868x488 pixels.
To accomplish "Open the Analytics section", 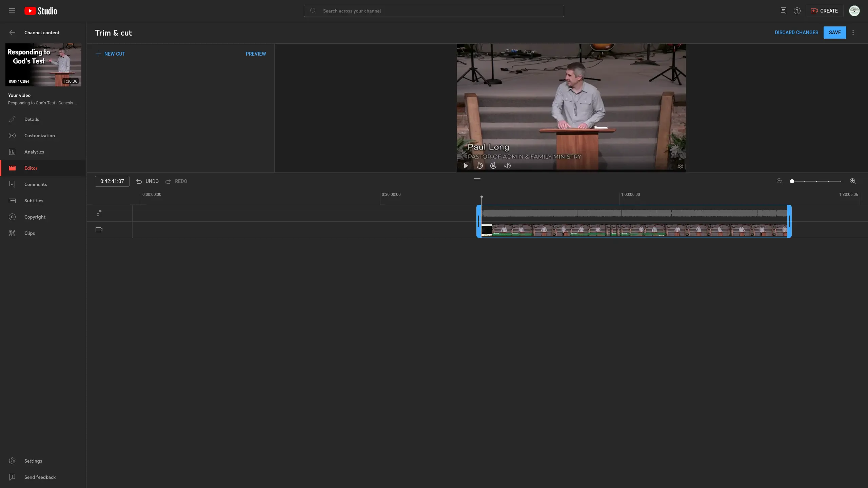I will 34,152.
